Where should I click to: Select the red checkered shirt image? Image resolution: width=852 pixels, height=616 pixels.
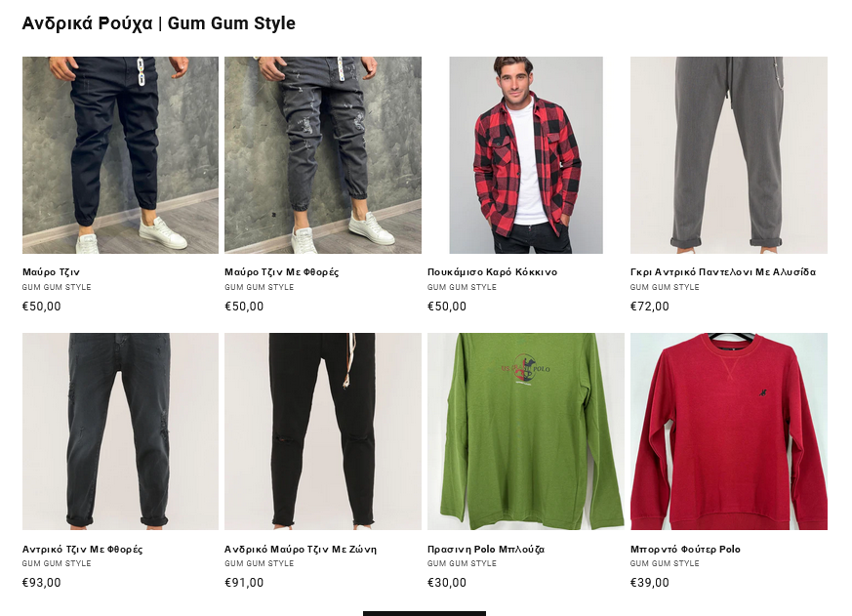coord(526,155)
